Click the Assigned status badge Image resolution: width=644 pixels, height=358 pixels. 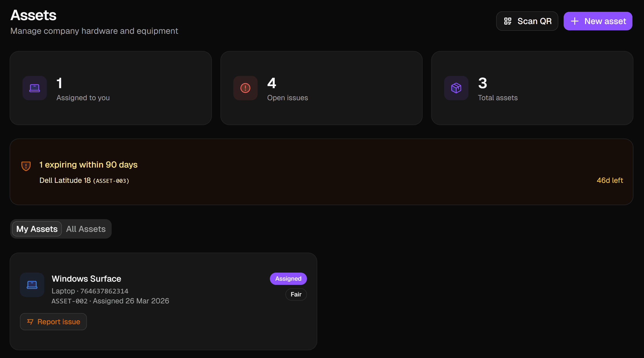pyautogui.click(x=288, y=279)
